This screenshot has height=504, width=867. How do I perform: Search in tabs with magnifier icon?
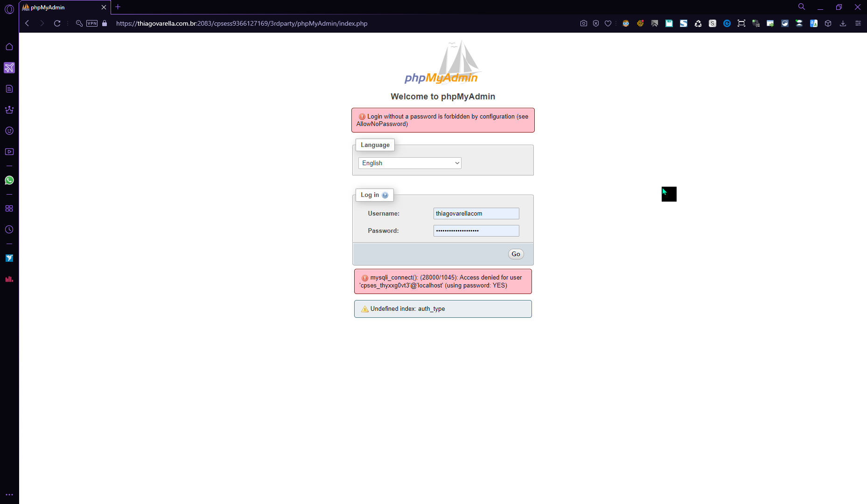tap(802, 7)
